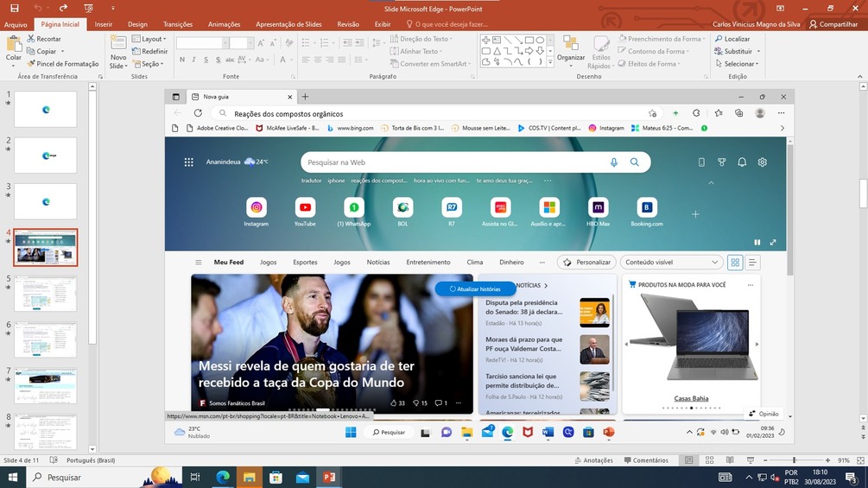Screen dimensions: 868x488
Task: Click Redefinir to reset the slide
Action: pos(149,51)
